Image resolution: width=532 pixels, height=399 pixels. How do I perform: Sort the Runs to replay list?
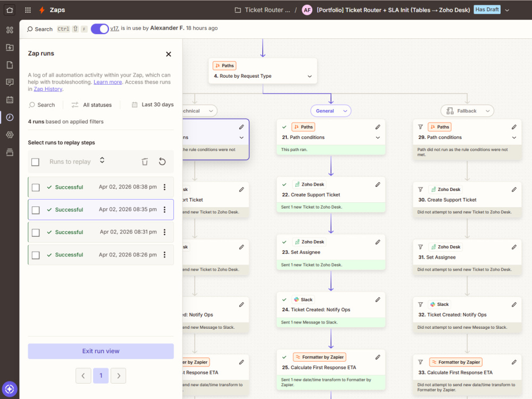click(x=102, y=160)
